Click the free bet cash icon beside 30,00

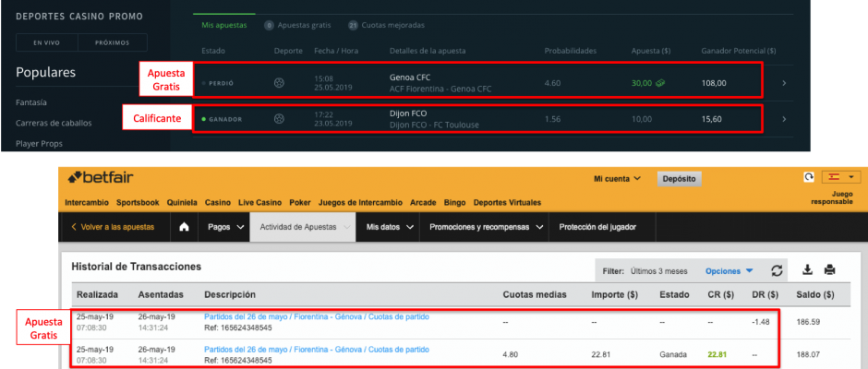coord(660,83)
